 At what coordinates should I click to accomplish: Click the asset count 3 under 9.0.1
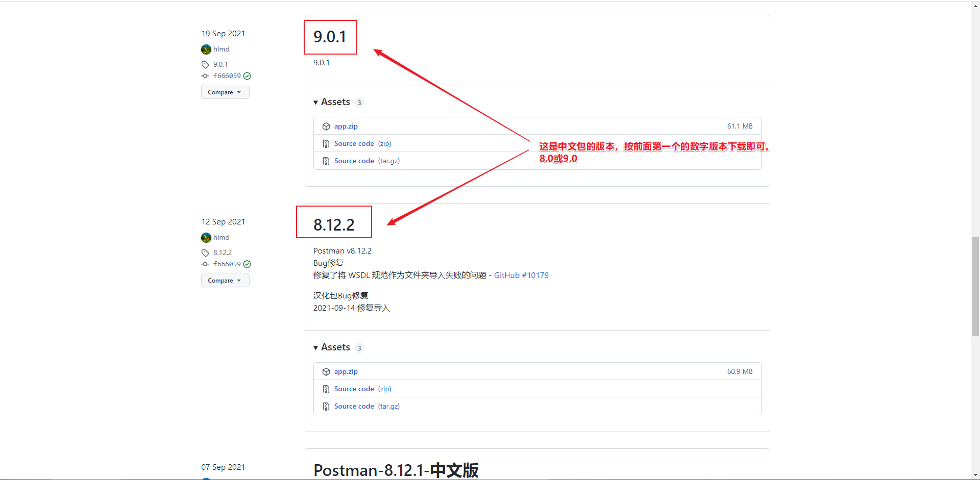click(359, 103)
